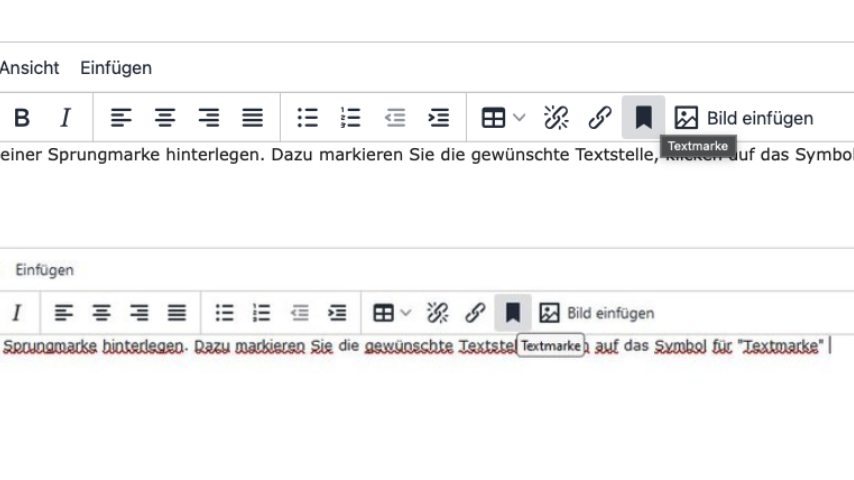
Task: Click the word 'gewünschte' in lower editor text
Action: [x=408, y=345]
